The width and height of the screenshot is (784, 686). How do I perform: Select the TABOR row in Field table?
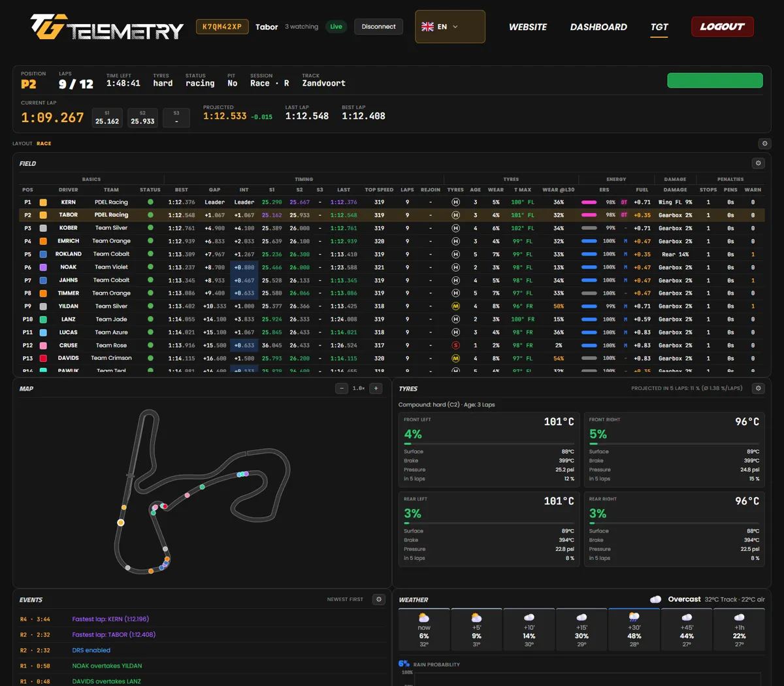(392, 215)
